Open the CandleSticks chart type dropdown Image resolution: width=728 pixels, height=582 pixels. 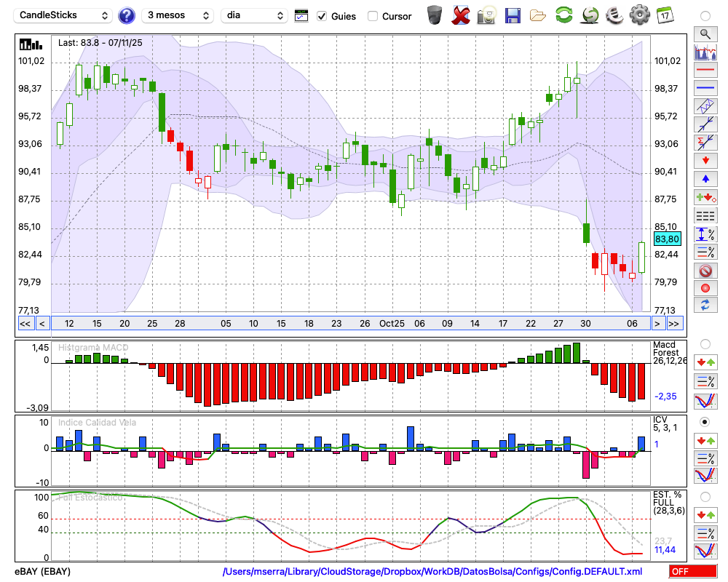[x=63, y=15]
